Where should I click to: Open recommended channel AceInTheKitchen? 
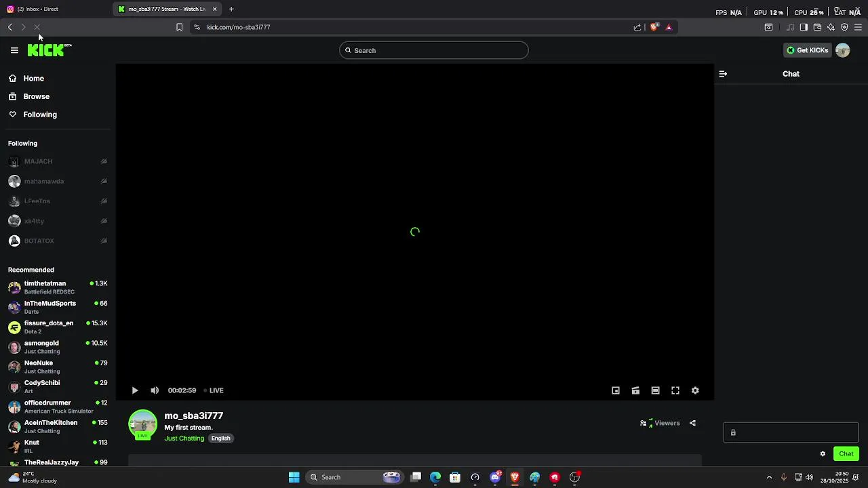(x=58, y=426)
